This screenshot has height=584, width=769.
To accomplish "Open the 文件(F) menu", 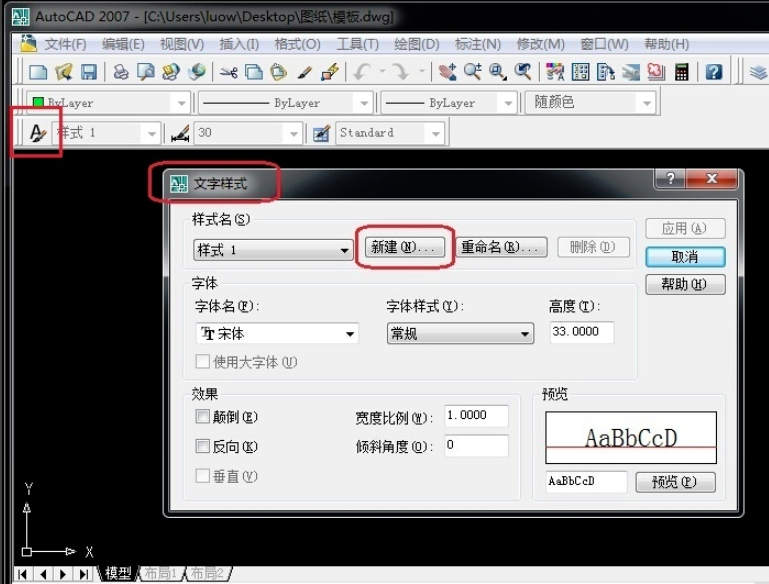I will tap(65, 45).
